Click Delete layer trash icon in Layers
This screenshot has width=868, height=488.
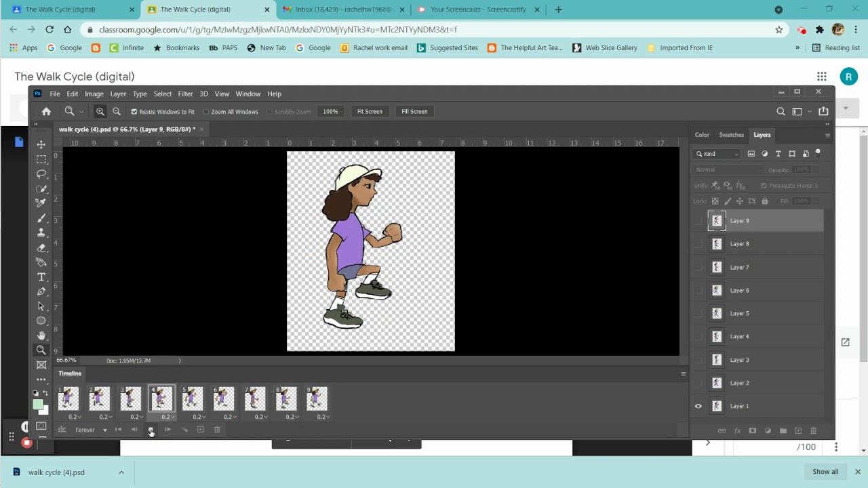813,430
